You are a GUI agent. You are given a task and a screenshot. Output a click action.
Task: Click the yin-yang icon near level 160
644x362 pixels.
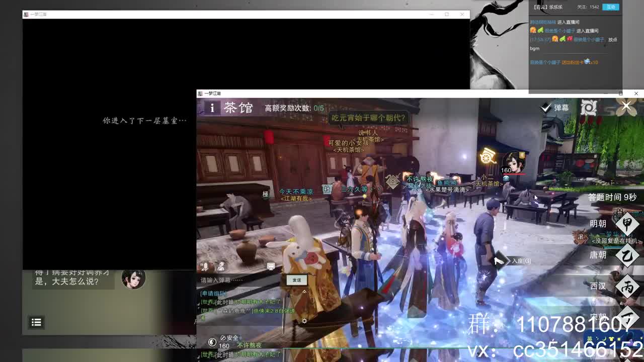[212, 342]
